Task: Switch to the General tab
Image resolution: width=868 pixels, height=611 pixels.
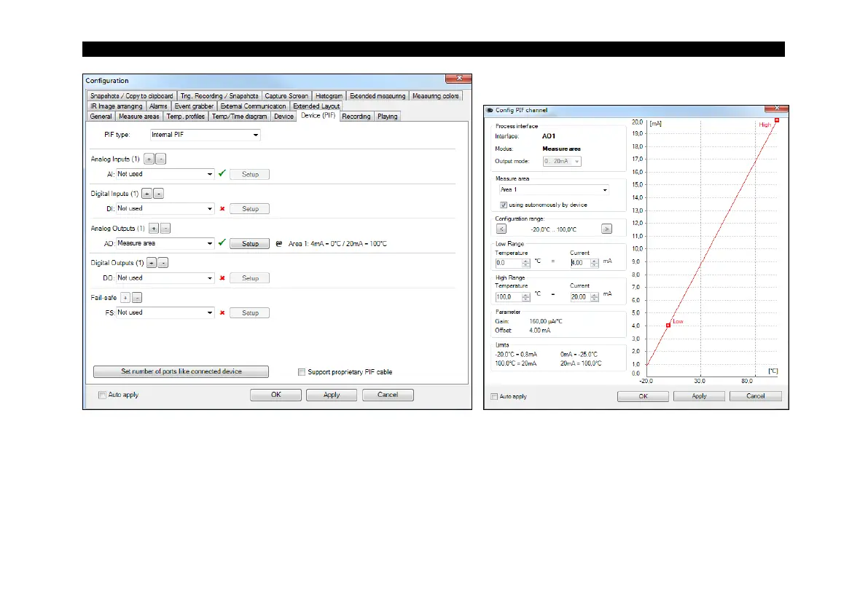Action: 101,117
